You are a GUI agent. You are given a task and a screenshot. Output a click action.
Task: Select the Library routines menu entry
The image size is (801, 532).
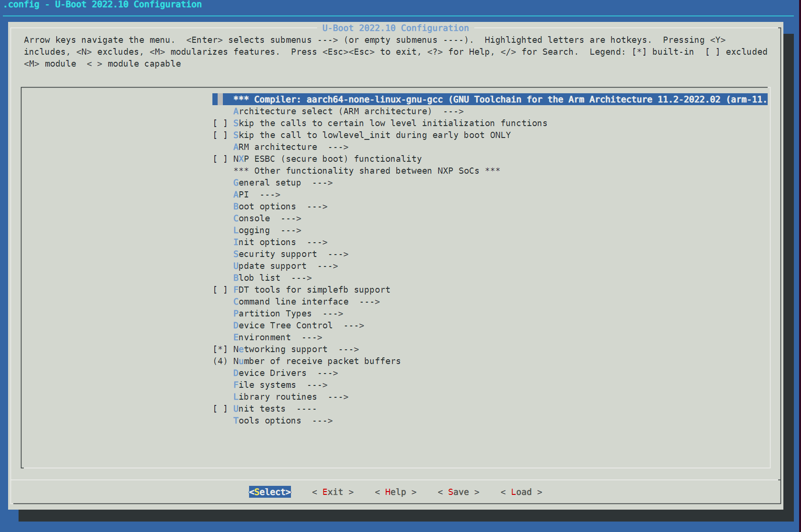[x=290, y=397]
